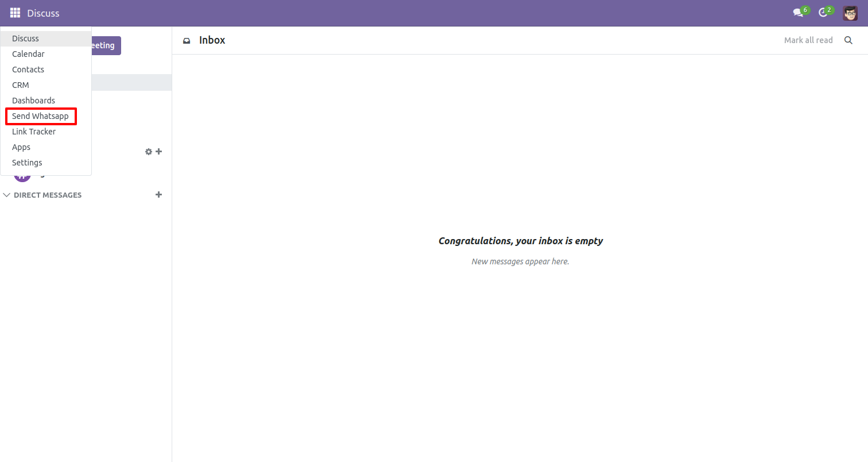This screenshot has height=462, width=868.
Task: Click Mark all read button
Action: point(808,40)
